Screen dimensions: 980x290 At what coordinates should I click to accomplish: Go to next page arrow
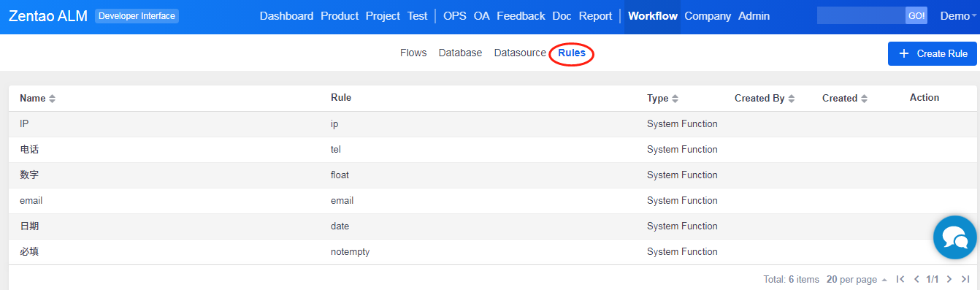[x=949, y=279]
